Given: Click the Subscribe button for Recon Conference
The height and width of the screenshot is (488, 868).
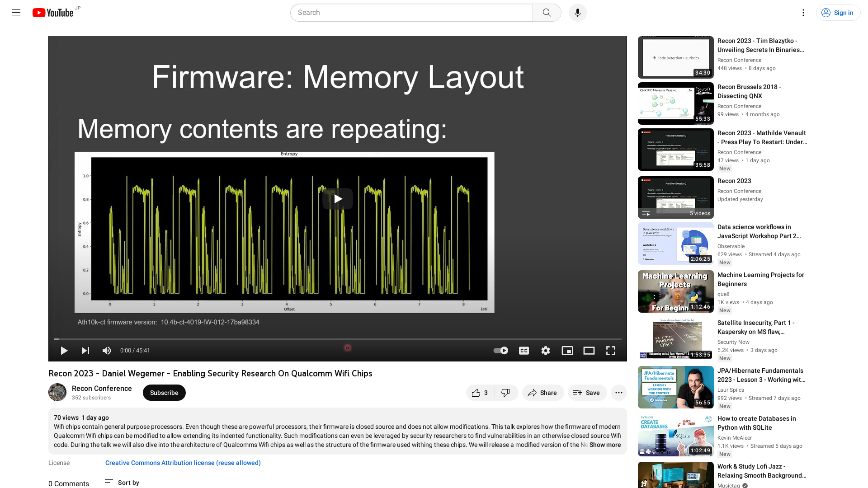Looking at the screenshot, I should (x=164, y=393).
